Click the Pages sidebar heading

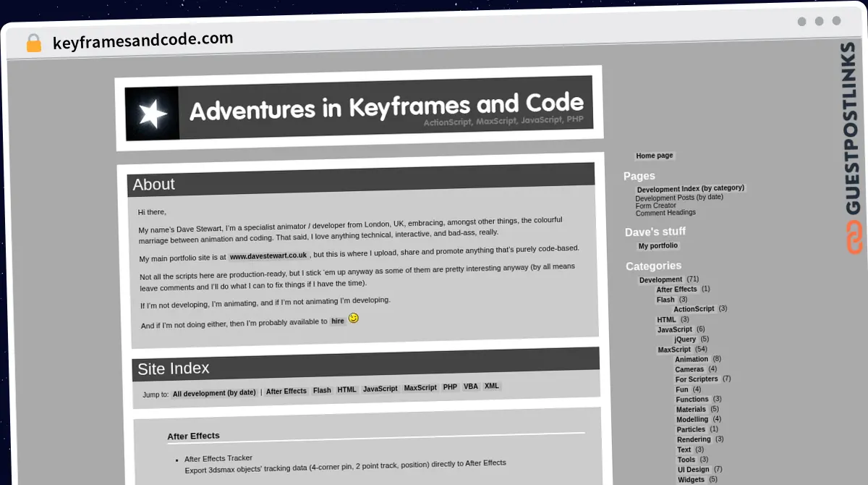639,176
